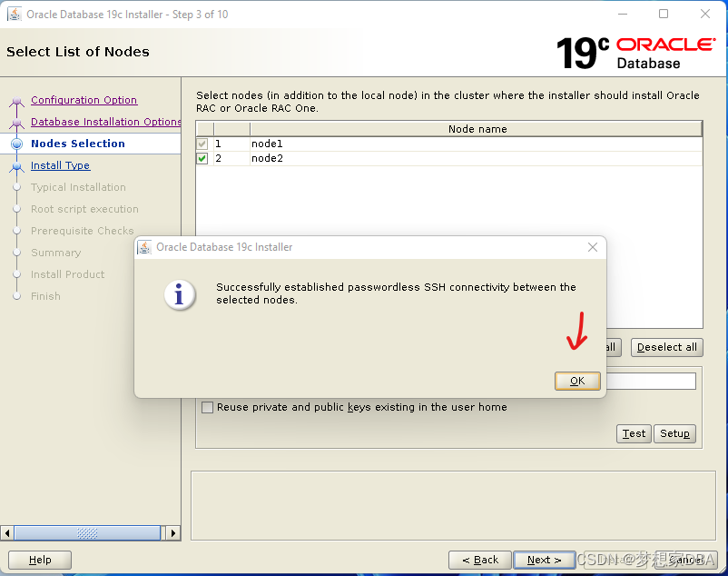
Task: Click the Test SSH button
Action: pos(634,434)
